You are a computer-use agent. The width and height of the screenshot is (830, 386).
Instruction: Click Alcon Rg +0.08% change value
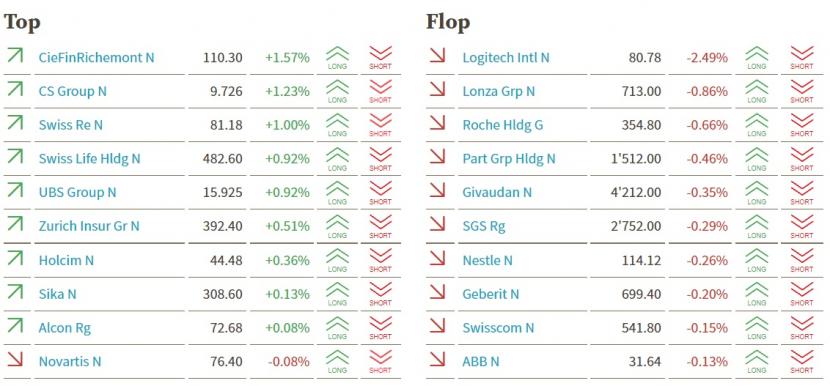tap(287, 328)
